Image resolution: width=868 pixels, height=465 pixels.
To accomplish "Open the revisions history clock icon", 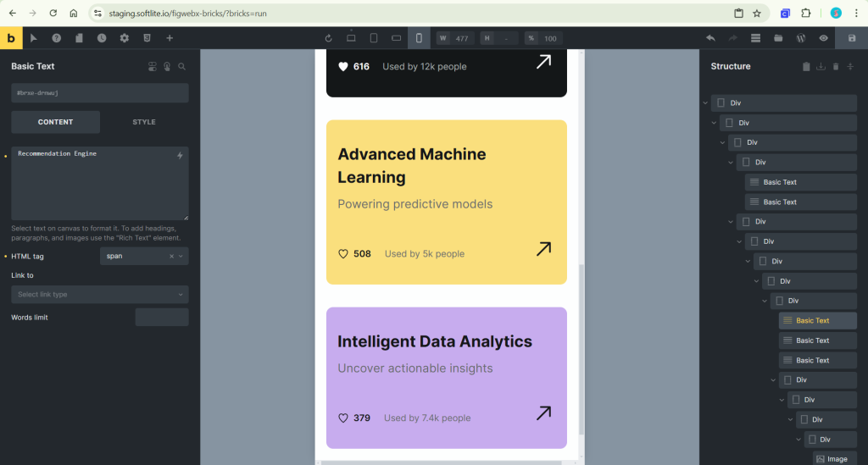I will [102, 38].
